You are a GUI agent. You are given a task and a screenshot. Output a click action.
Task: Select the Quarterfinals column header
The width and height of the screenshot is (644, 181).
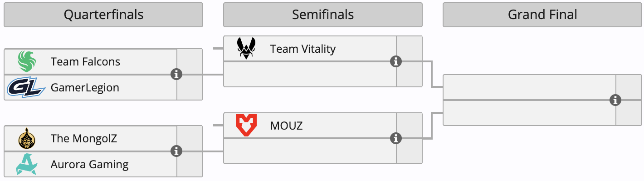pos(103,15)
